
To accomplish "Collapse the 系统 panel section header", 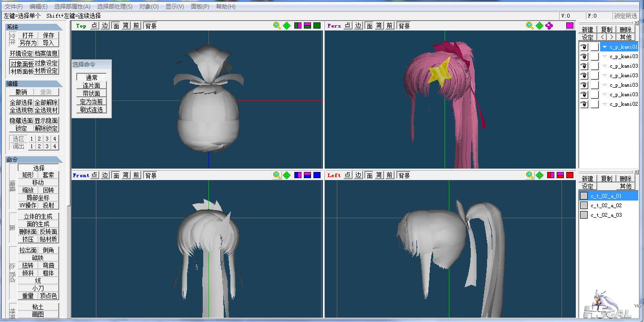I will coord(33,27).
